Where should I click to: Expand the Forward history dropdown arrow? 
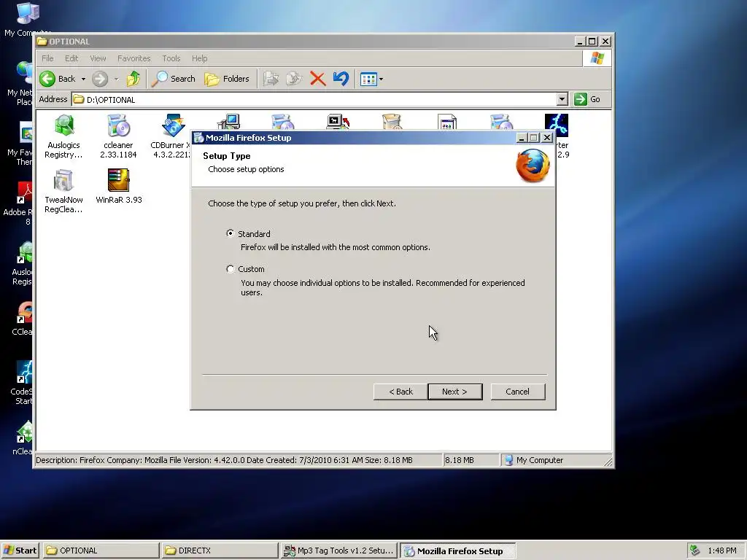[116, 79]
